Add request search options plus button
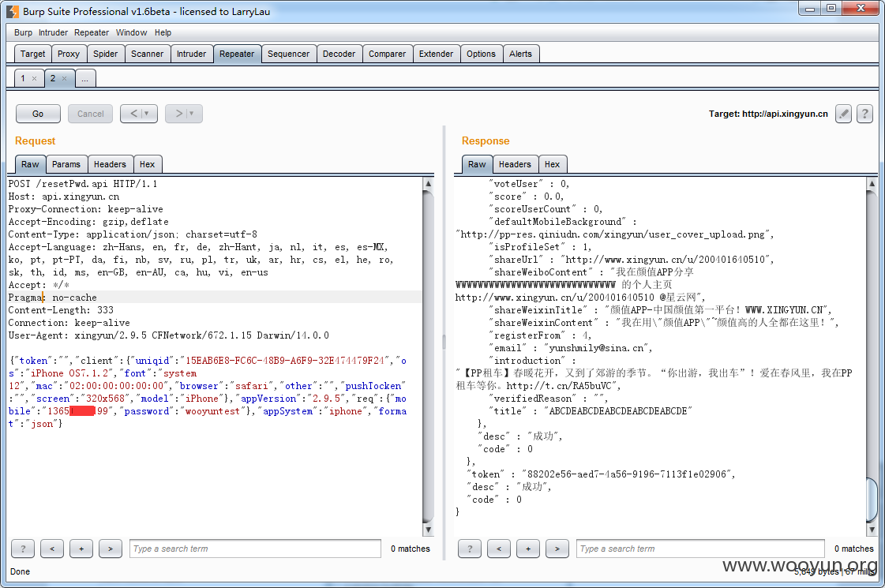 [81, 549]
